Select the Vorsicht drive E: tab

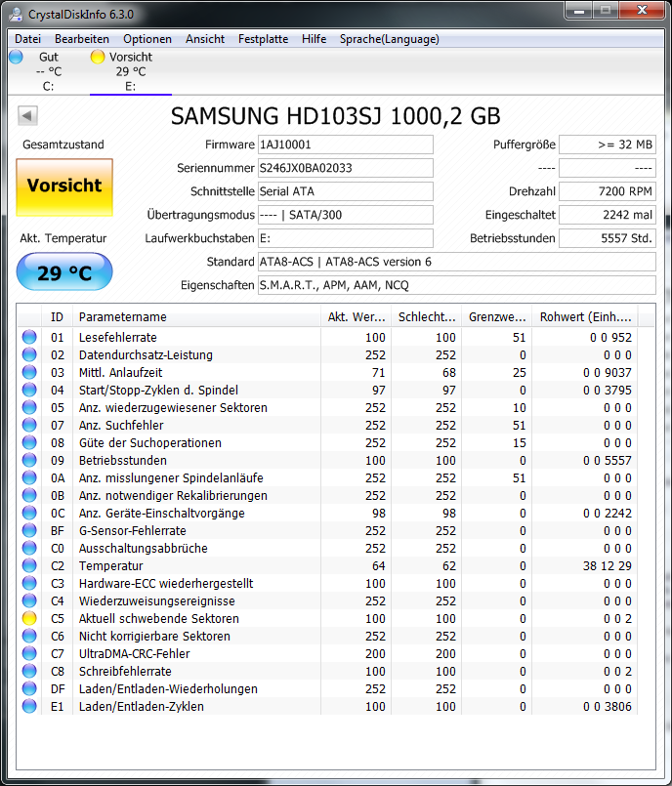click(130, 71)
